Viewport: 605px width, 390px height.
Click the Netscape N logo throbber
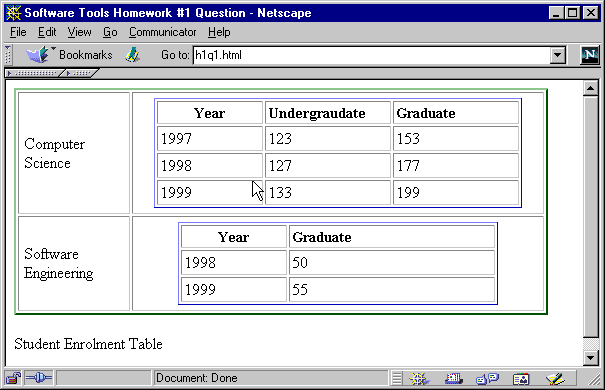(590, 55)
